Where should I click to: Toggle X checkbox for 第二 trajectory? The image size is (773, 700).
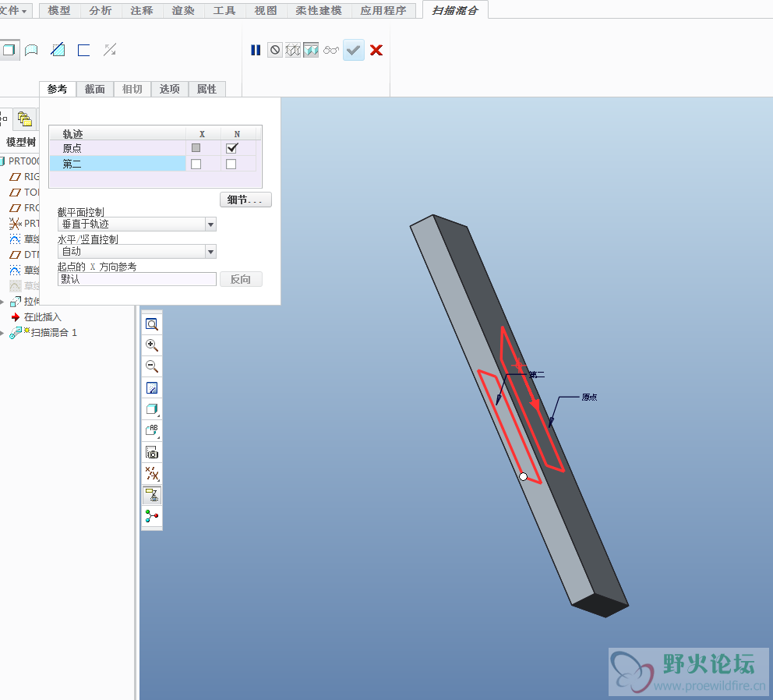[196, 164]
